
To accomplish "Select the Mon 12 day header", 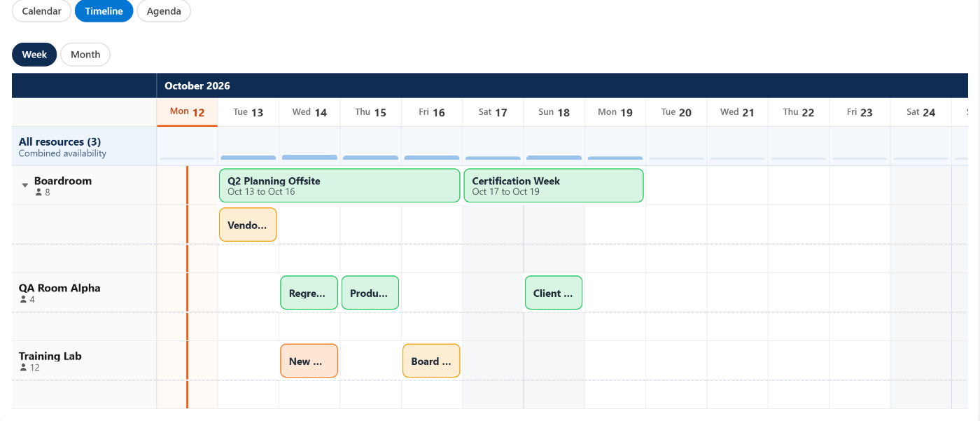I will (187, 112).
